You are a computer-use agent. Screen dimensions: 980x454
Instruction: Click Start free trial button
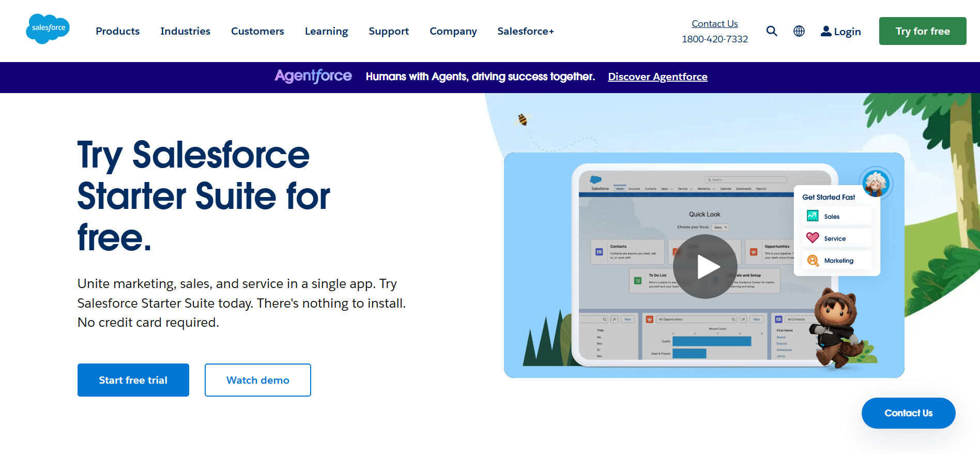pos(133,380)
